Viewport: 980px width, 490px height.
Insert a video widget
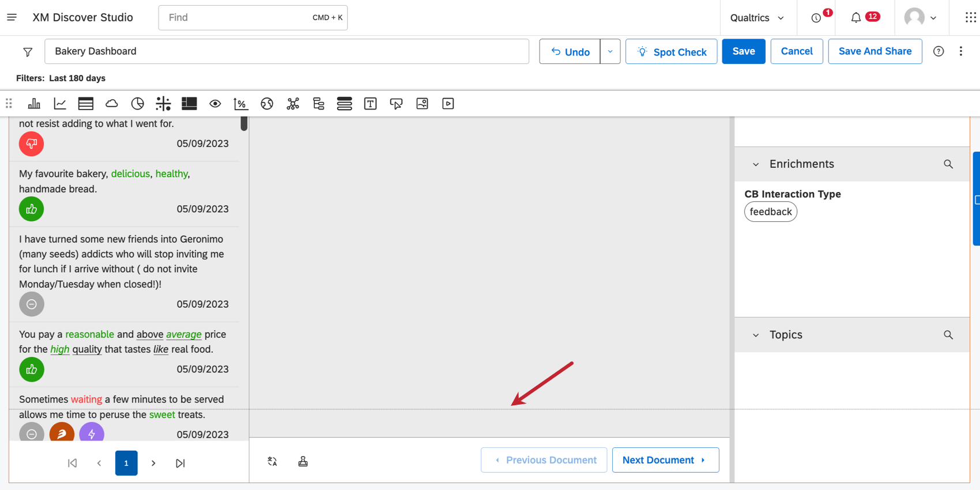(448, 104)
